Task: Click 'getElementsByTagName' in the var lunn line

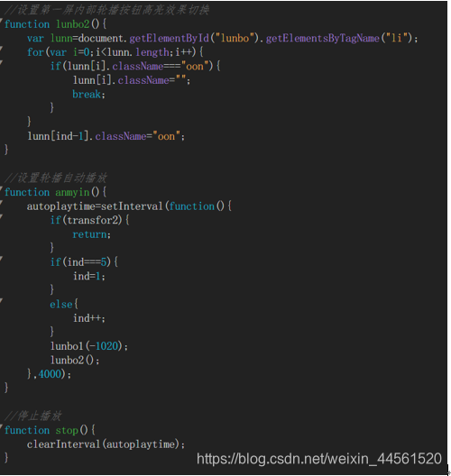Action: click(323, 38)
